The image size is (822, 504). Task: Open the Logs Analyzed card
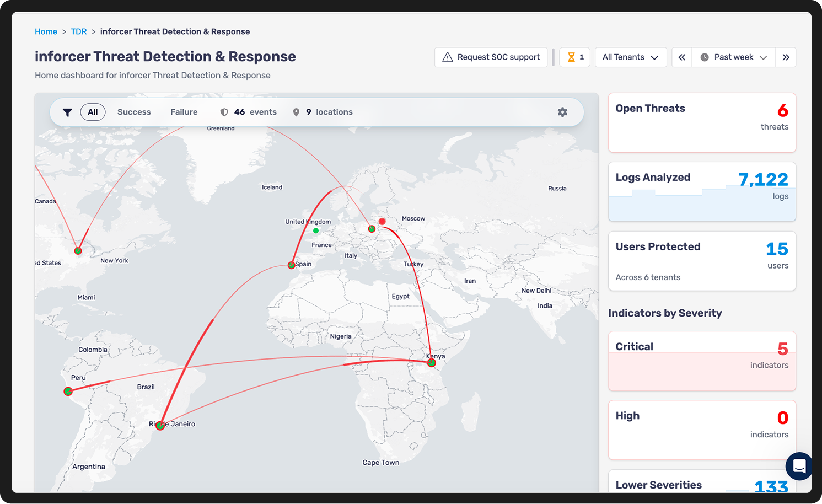(702, 192)
